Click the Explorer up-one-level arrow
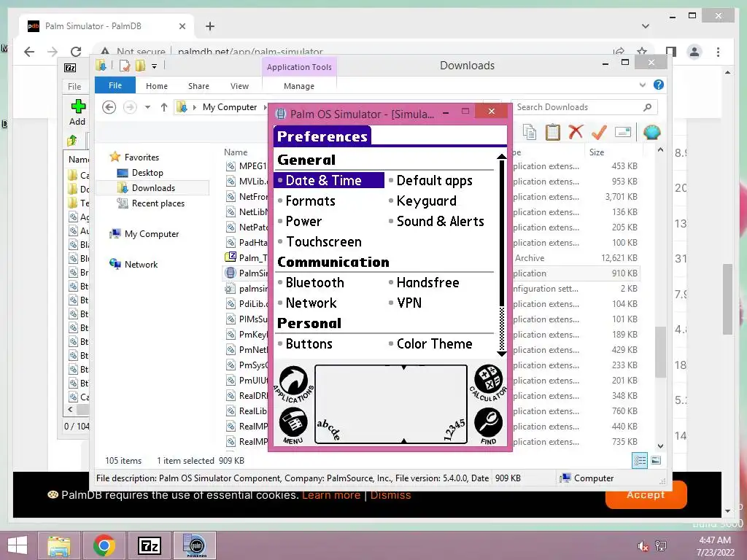Image resolution: width=747 pixels, height=560 pixels. 164,107
